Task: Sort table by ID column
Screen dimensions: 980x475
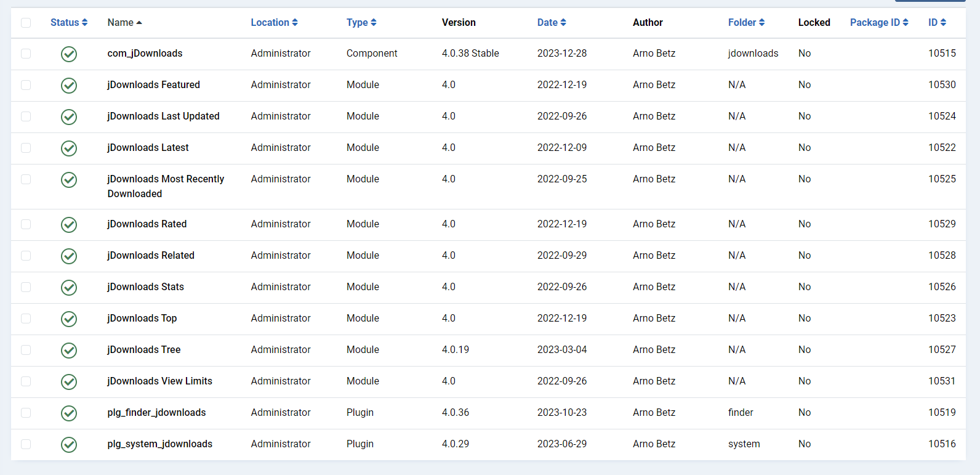Action: 938,23
